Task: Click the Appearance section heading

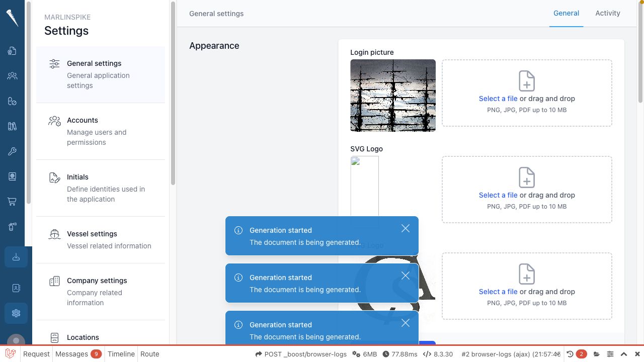Action: click(214, 46)
